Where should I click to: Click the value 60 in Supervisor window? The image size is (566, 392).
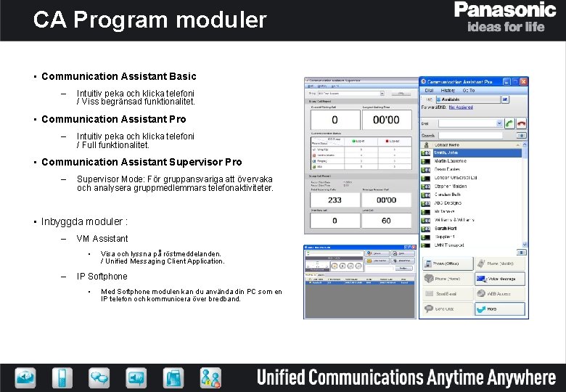[386, 221]
